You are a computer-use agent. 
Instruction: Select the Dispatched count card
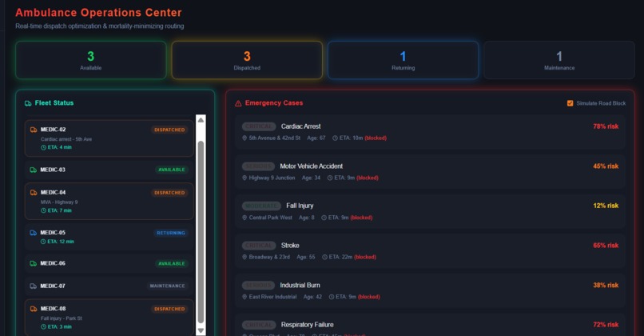(247, 60)
